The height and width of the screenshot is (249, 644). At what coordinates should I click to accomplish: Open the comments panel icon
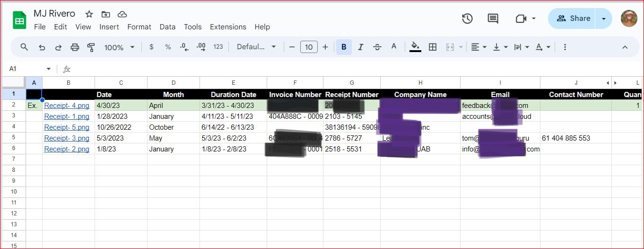pos(493,18)
